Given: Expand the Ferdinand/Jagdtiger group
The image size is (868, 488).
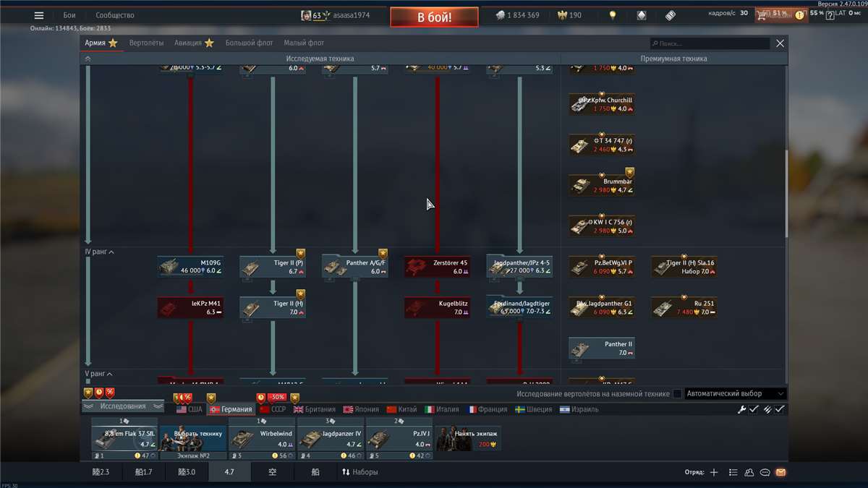Looking at the screenshot, I should [x=519, y=307].
